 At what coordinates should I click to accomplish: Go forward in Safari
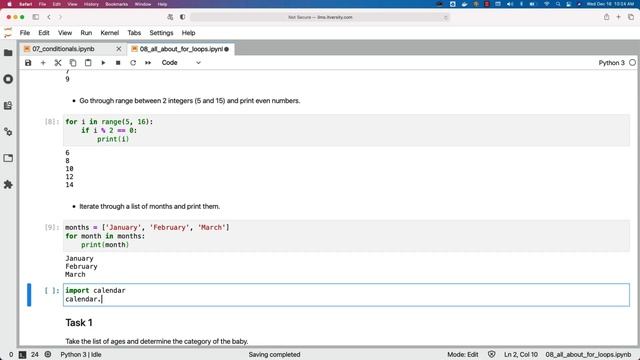coord(60,17)
